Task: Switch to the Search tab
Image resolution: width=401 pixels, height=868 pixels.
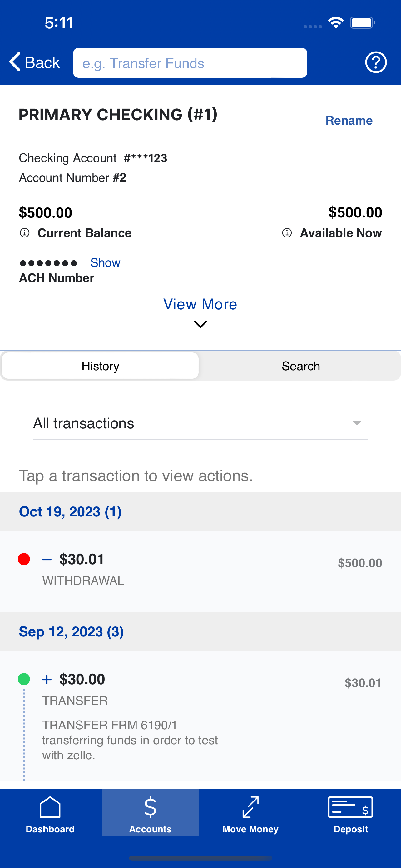Action: pyautogui.click(x=301, y=366)
